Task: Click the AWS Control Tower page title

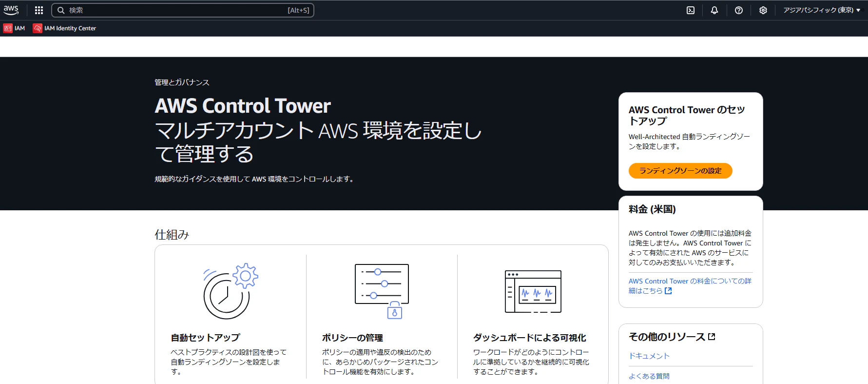Action: point(243,106)
